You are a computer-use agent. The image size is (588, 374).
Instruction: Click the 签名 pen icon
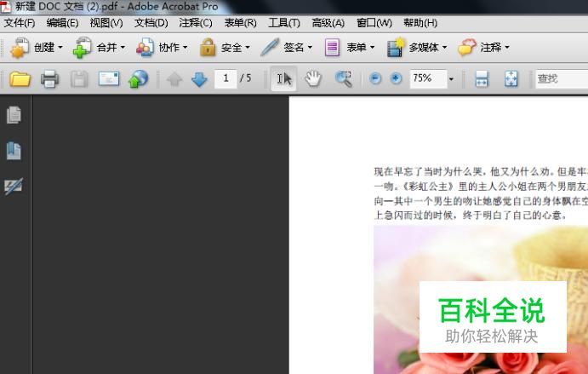coord(270,48)
